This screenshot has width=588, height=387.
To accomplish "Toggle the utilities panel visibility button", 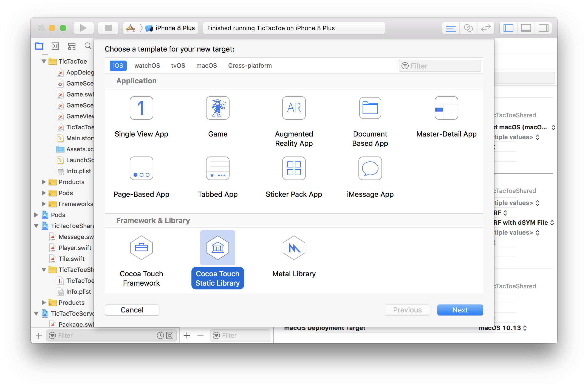I will pyautogui.click(x=543, y=28).
